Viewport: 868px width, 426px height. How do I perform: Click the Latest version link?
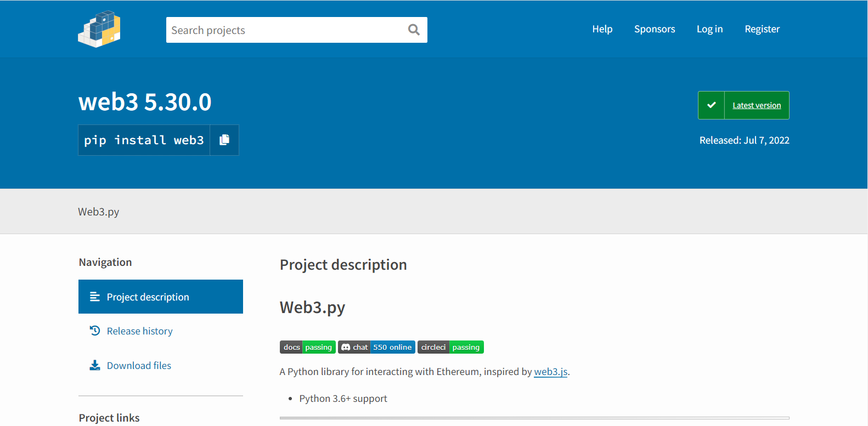(x=757, y=105)
